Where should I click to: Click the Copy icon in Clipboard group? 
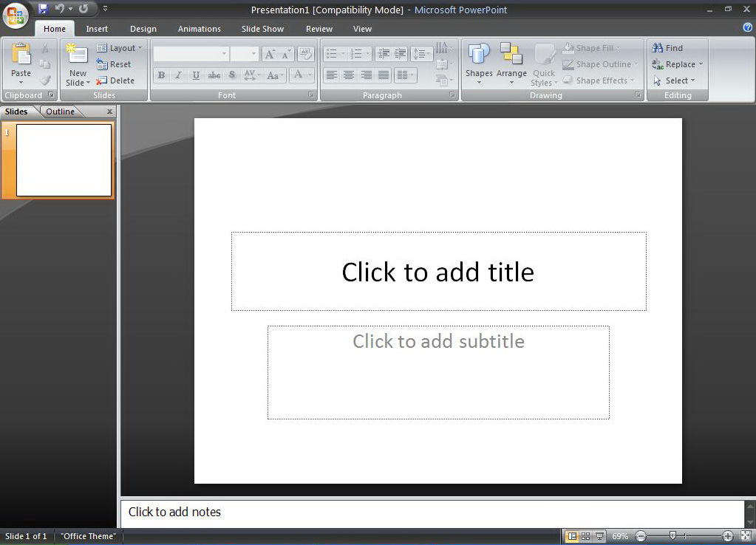click(x=45, y=64)
